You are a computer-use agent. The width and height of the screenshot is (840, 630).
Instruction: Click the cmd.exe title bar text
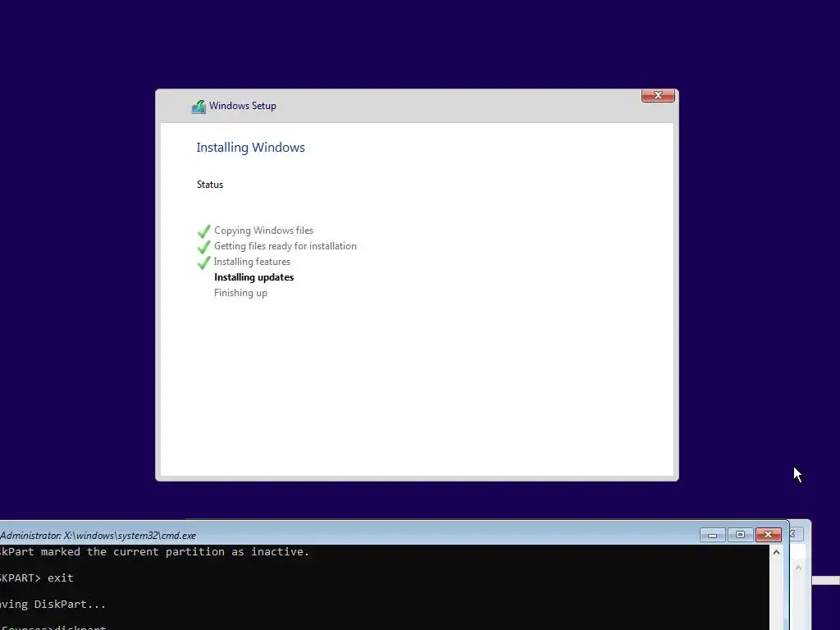[98, 535]
